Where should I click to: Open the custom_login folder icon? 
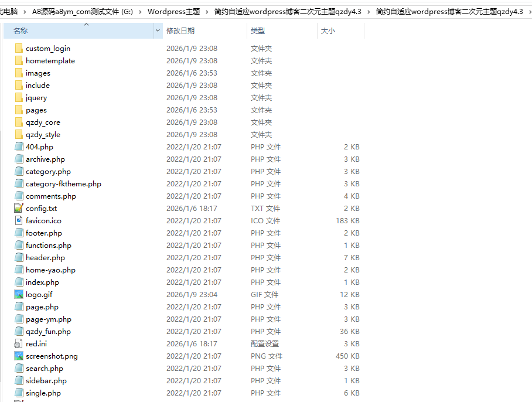pos(19,48)
